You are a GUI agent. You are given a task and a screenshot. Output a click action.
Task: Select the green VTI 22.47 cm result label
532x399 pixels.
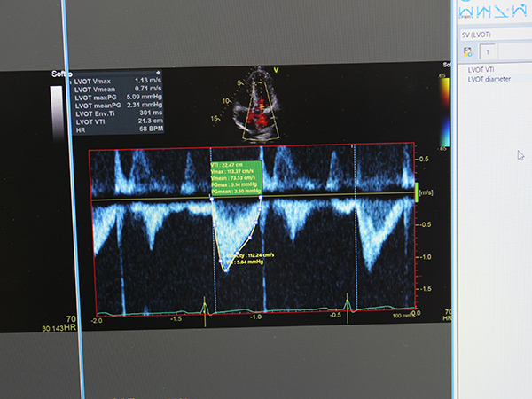coord(235,177)
